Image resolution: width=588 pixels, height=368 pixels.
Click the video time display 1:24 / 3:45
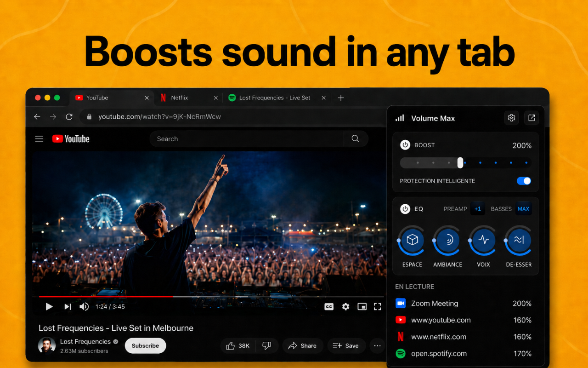[x=110, y=307]
